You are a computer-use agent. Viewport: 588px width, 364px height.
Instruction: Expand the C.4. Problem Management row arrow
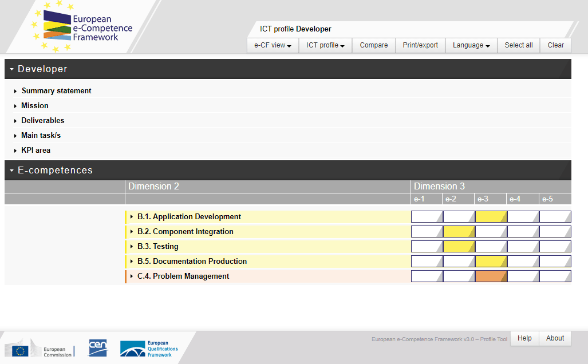pos(132,276)
